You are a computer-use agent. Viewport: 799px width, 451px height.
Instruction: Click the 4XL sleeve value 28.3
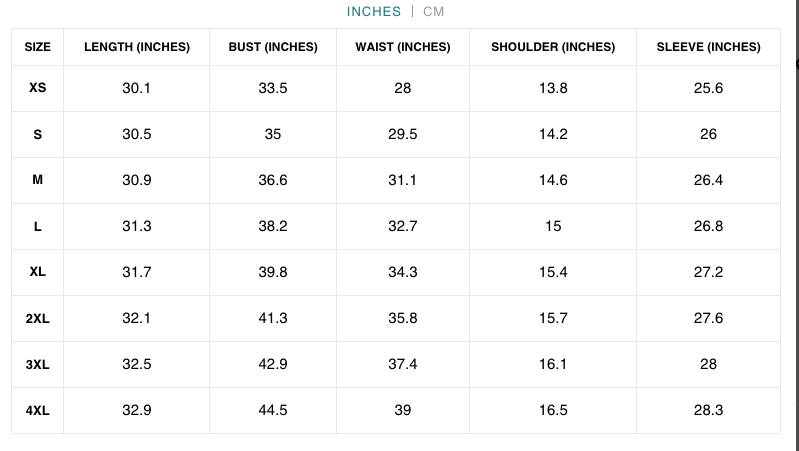point(708,410)
